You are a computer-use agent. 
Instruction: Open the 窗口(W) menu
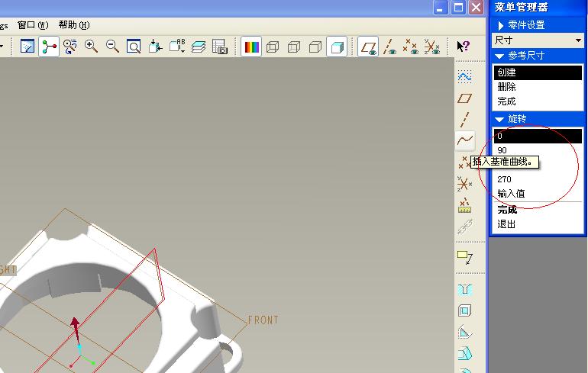33,25
